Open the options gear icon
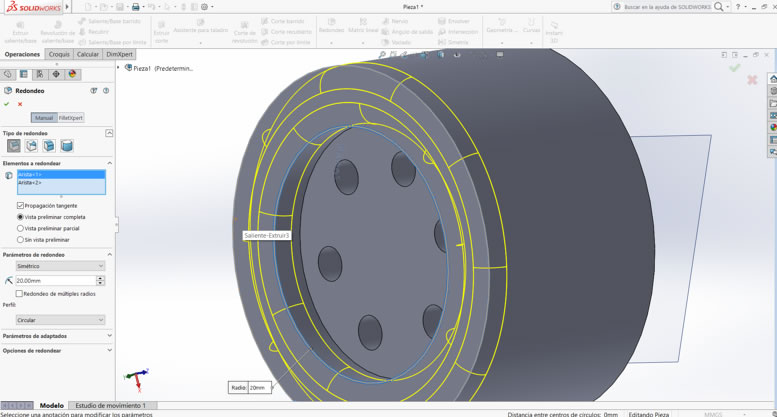Image resolution: width=777 pixels, height=417 pixels. [204, 7]
